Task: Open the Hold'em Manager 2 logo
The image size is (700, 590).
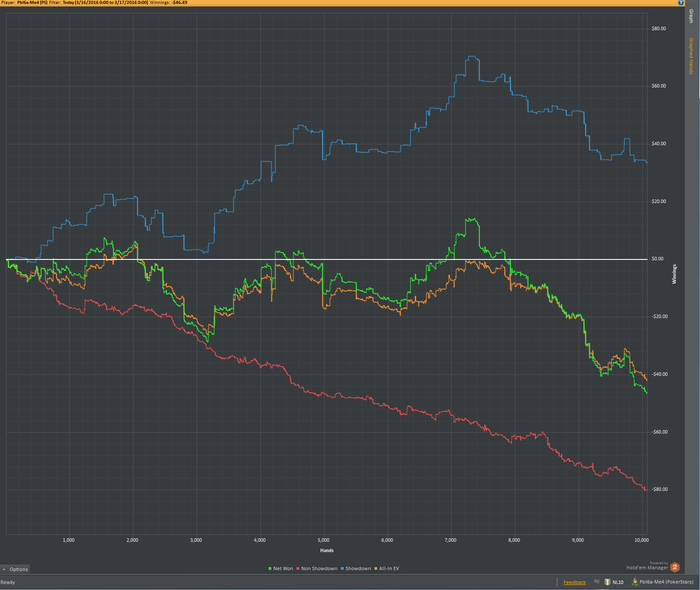Action: pos(675,567)
